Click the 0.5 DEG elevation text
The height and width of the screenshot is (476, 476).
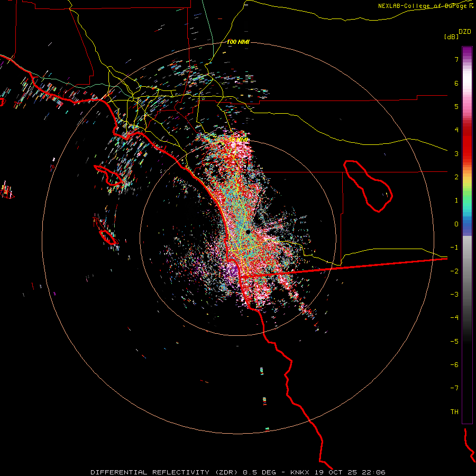click(x=260, y=472)
